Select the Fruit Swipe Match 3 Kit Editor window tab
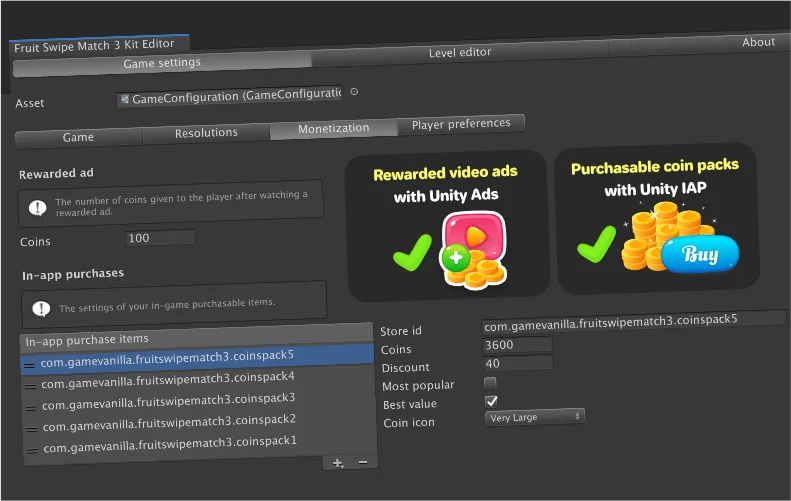This screenshot has height=501, width=791. [99, 45]
